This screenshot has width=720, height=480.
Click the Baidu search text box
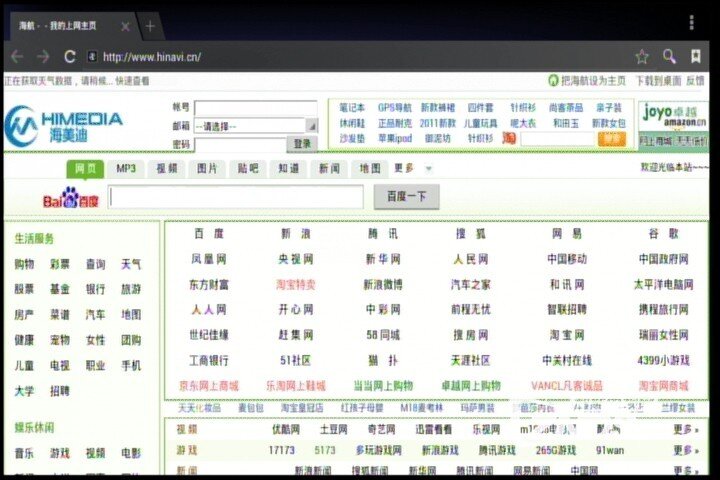[x=236, y=197]
